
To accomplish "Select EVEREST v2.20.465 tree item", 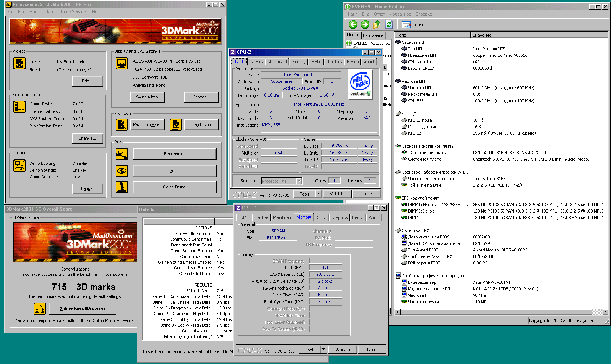I will pos(371,43).
